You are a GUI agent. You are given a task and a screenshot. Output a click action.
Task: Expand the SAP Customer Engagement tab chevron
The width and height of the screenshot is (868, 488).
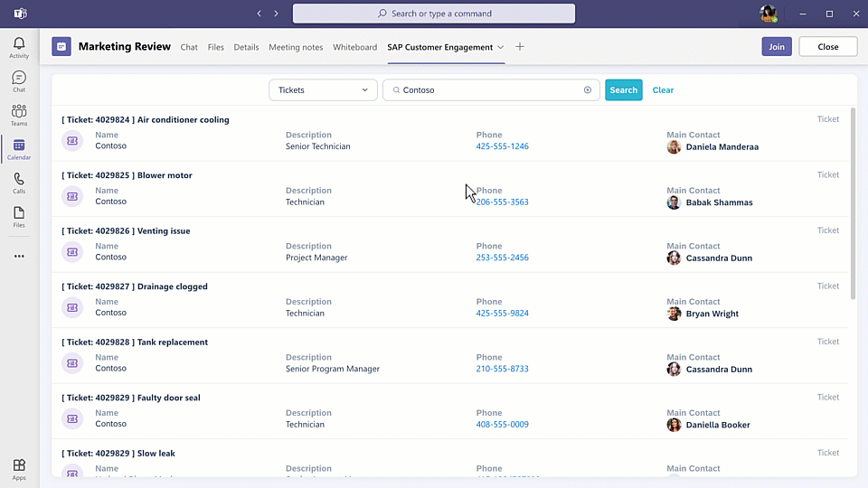(x=501, y=47)
